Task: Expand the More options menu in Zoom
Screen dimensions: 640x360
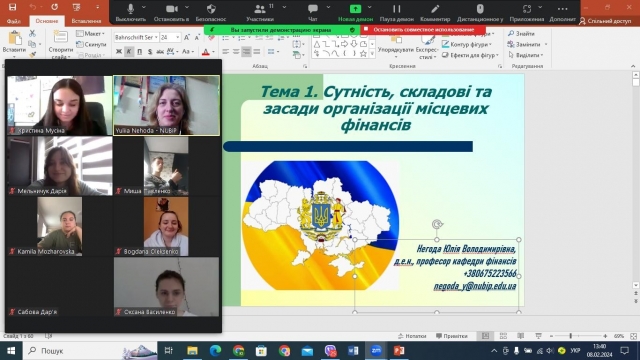Action: pyautogui.click(x=562, y=13)
